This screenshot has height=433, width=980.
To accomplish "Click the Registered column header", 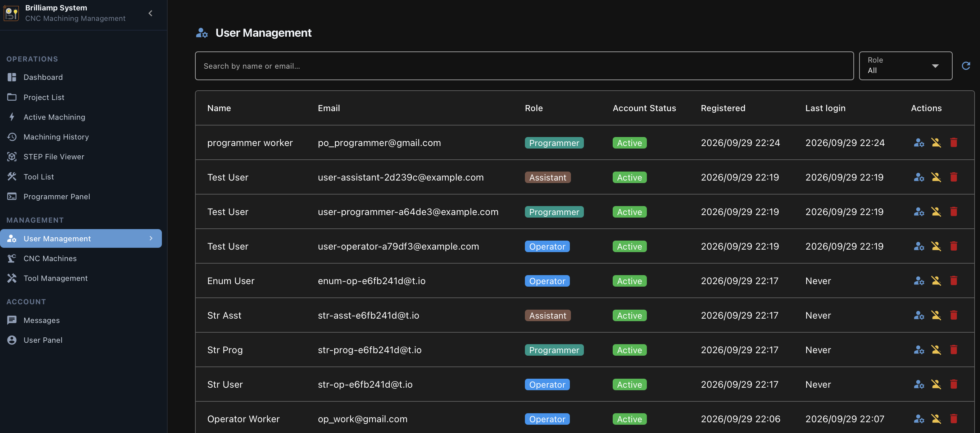I will tap(723, 108).
